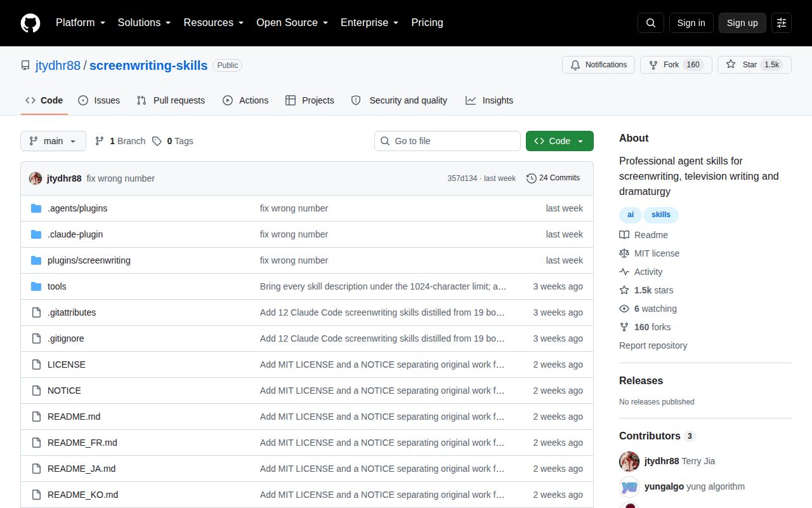Click Terry Jia contributor avatar
Image resolution: width=812 pixels, height=508 pixels.
[629, 461]
